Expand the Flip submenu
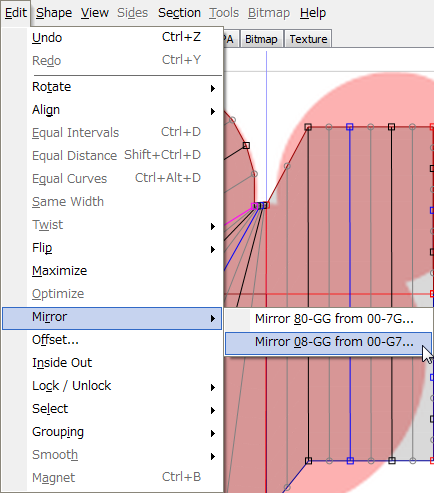The height and width of the screenshot is (493, 434). click(112, 248)
